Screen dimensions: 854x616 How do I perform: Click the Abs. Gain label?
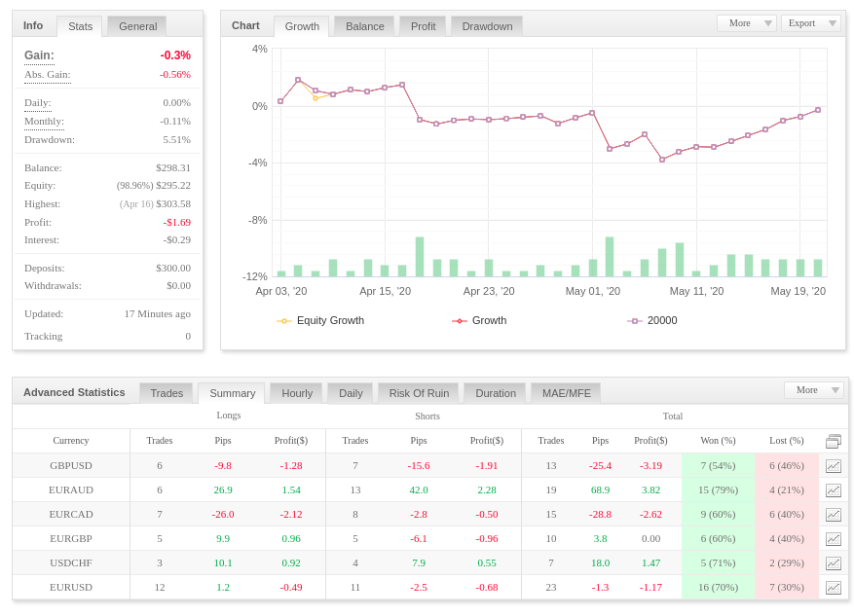[48, 75]
